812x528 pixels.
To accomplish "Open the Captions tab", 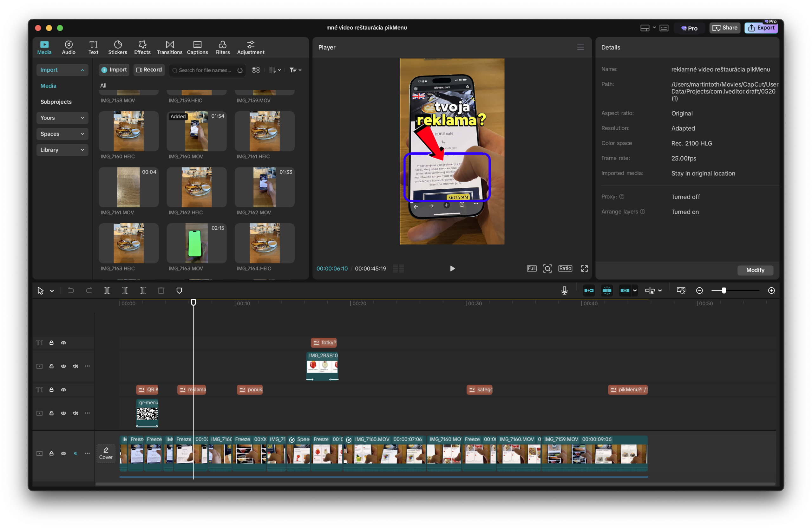I will [197, 48].
